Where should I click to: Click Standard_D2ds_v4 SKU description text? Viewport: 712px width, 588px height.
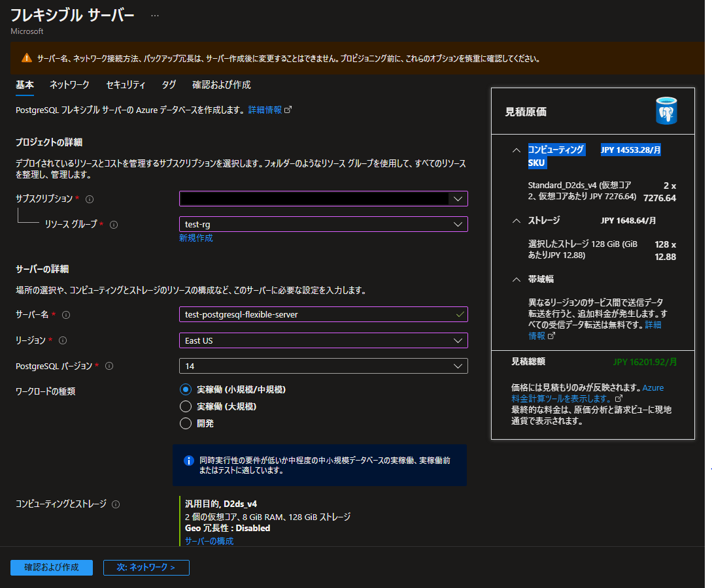pos(582,191)
